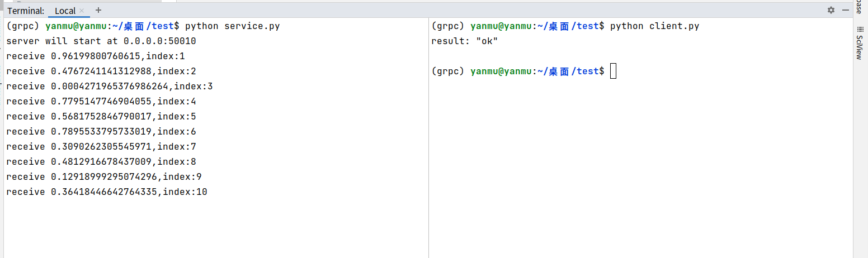Click yanmu@yanmu prompt in left terminal
Viewport: 868px width, 258px height.
[76, 26]
